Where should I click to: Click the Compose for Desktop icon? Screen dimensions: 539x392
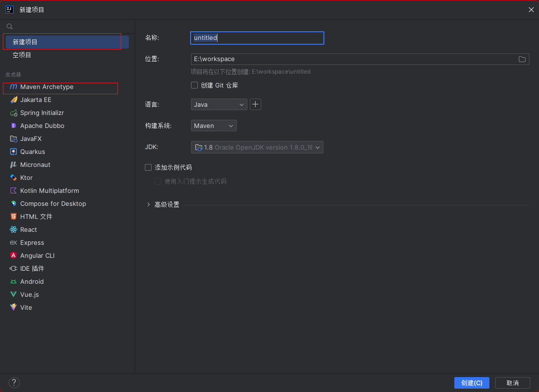[x=13, y=204]
